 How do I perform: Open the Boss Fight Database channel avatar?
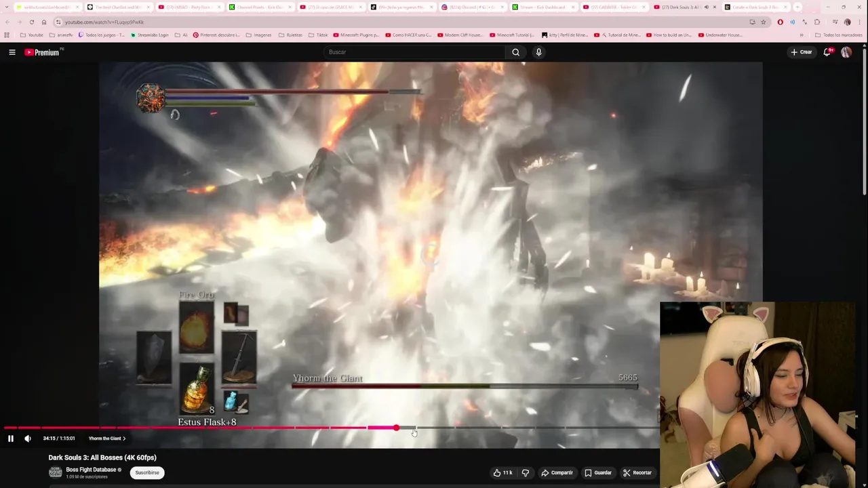coord(55,472)
